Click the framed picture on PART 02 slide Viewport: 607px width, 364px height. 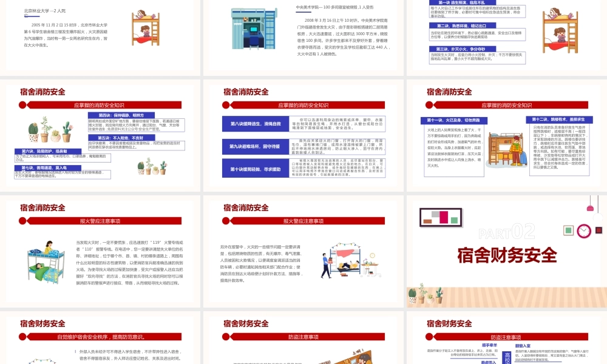point(441,217)
